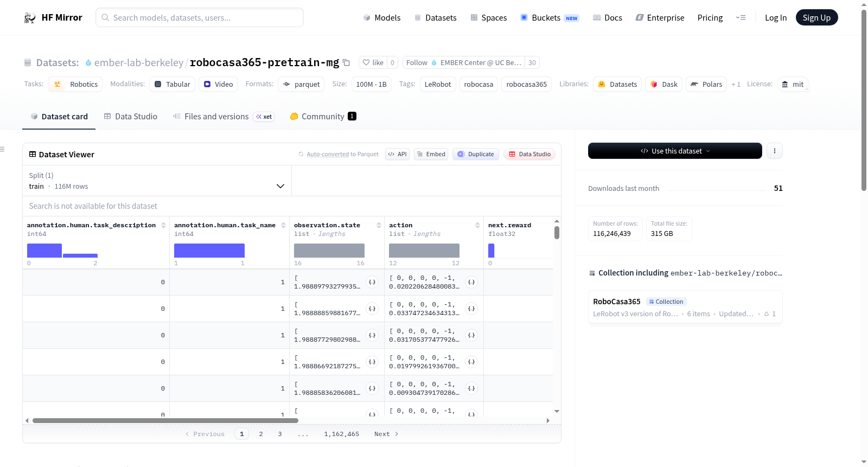Open the Pricing nav item
The height and width of the screenshot is (467, 868).
pos(710,18)
